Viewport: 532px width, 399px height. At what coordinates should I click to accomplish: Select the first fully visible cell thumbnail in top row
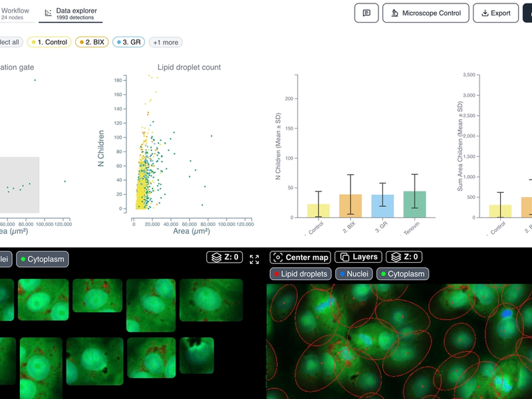[43, 300]
